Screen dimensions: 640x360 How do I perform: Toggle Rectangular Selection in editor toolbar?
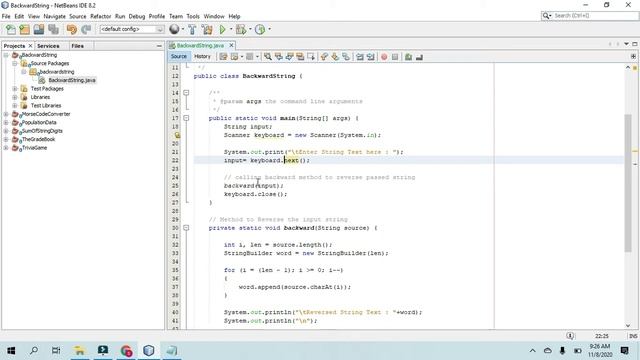pos(311,57)
